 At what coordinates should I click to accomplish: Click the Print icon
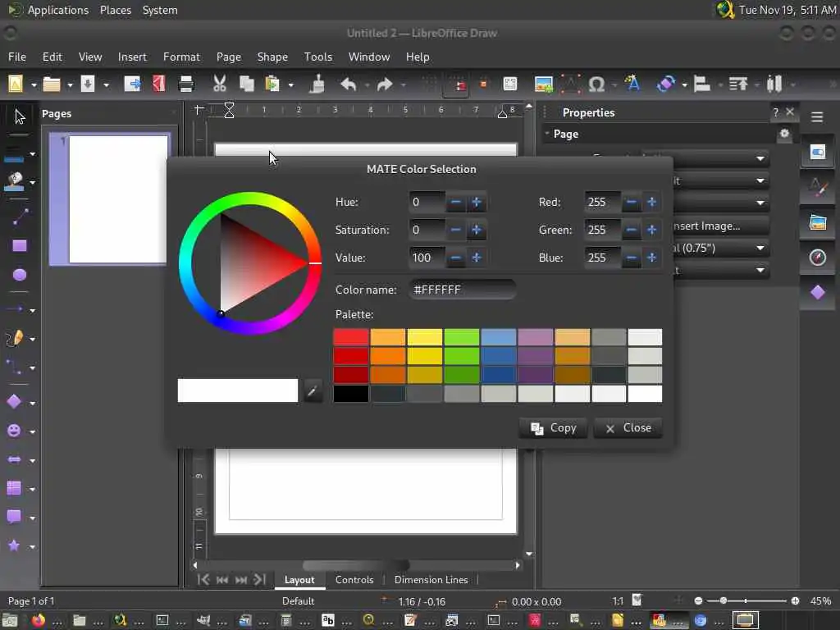[186, 84]
